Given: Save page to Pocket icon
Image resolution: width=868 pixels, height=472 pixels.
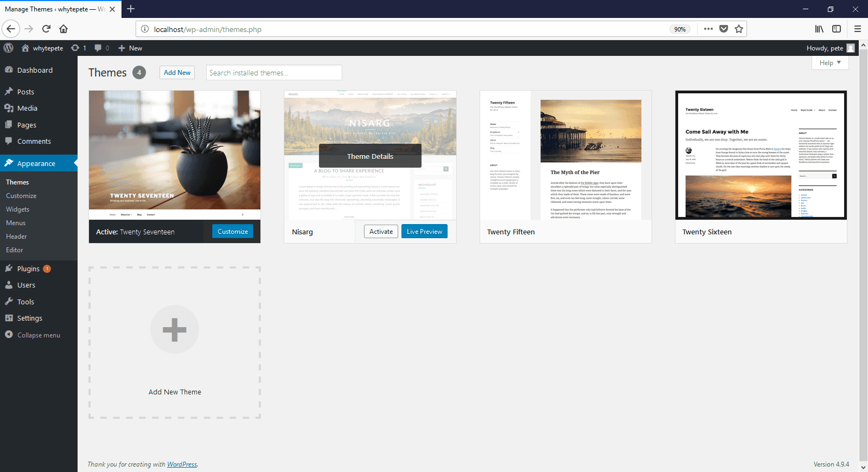Looking at the screenshot, I should (724, 29).
